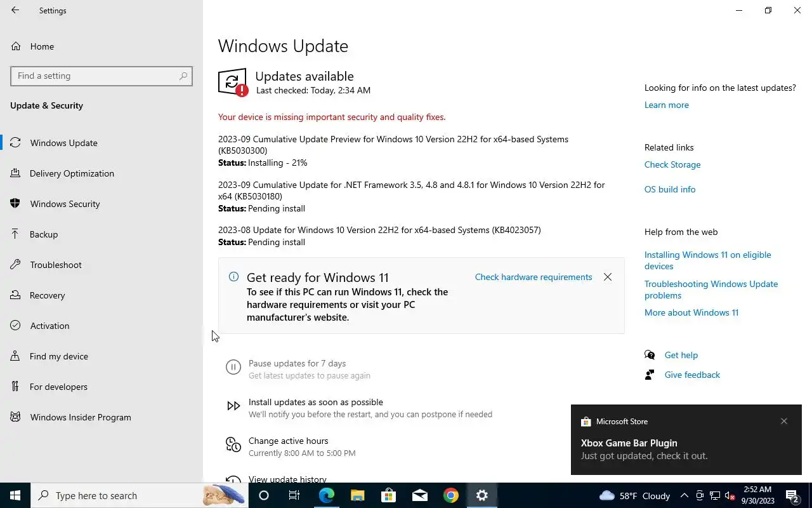Click the fast-forward icon for install updates
The height and width of the screenshot is (508, 812).
tap(233, 406)
